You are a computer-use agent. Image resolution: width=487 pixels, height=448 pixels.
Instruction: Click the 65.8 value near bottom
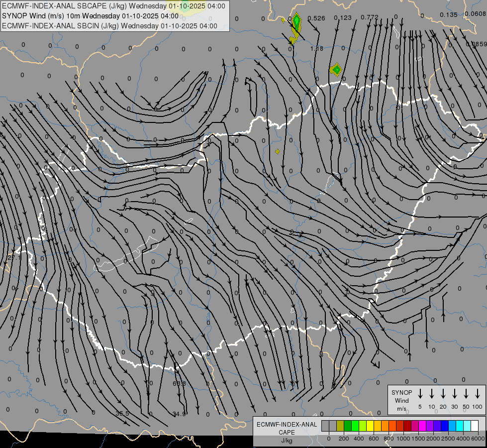click(179, 383)
